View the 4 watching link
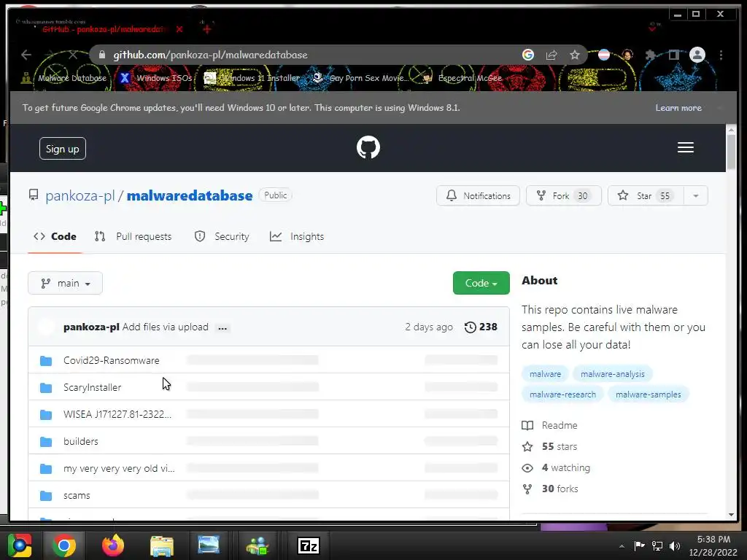 click(x=556, y=467)
